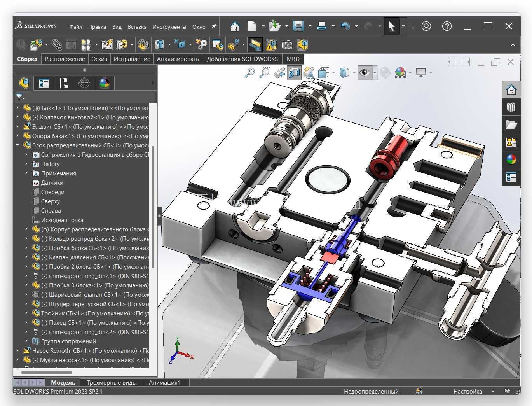Switch to the Анализировать tab

[178, 59]
